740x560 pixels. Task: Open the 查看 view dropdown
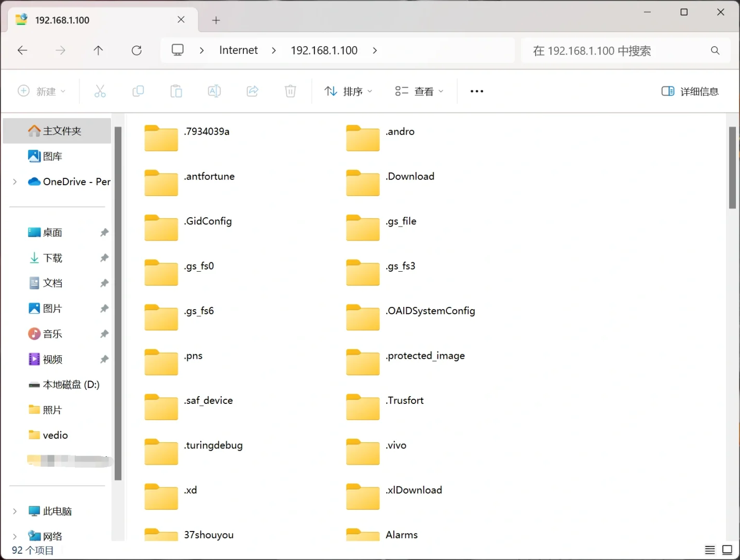tap(419, 91)
